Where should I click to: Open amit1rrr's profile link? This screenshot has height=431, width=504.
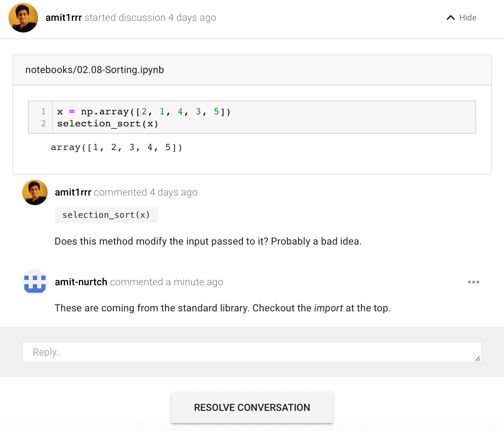(x=63, y=17)
